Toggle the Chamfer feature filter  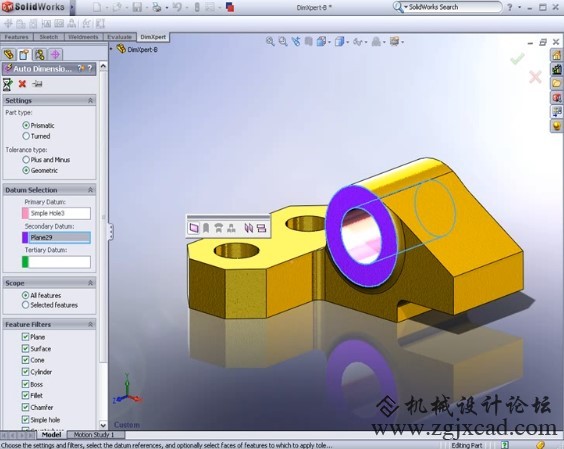(x=25, y=407)
